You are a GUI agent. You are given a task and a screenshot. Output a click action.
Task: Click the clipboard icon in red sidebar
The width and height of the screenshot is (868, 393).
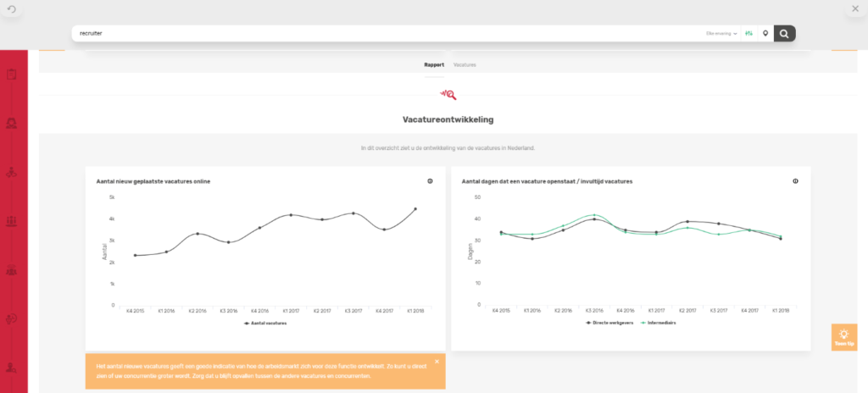tap(11, 75)
